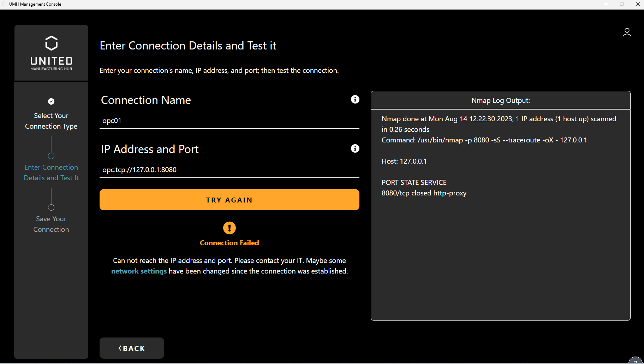Show info for IP Address and Port
The width and height of the screenshot is (644, 364).
(355, 149)
